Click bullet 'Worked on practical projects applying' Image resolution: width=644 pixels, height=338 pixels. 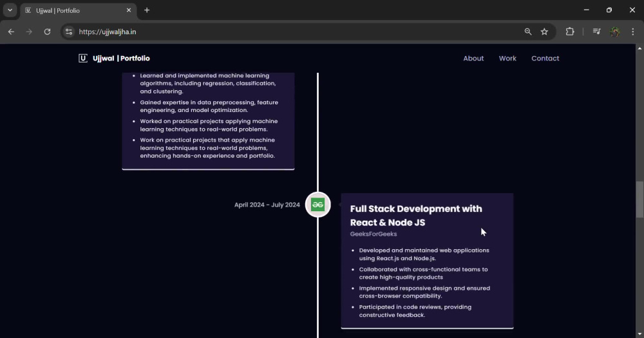[209, 126]
